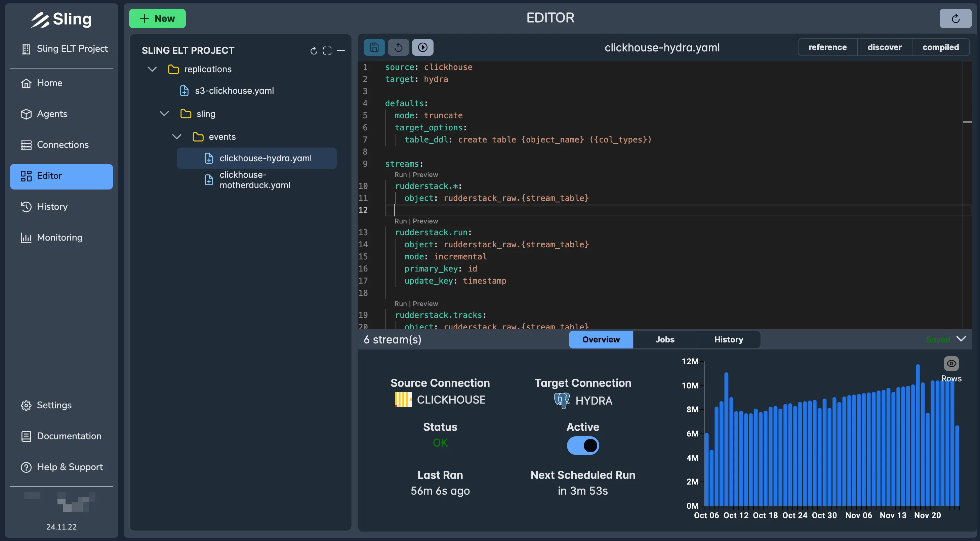Click clickhouse-motherduck.yaml file icon
Image resolution: width=980 pixels, height=541 pixels.
coord(209,180)
